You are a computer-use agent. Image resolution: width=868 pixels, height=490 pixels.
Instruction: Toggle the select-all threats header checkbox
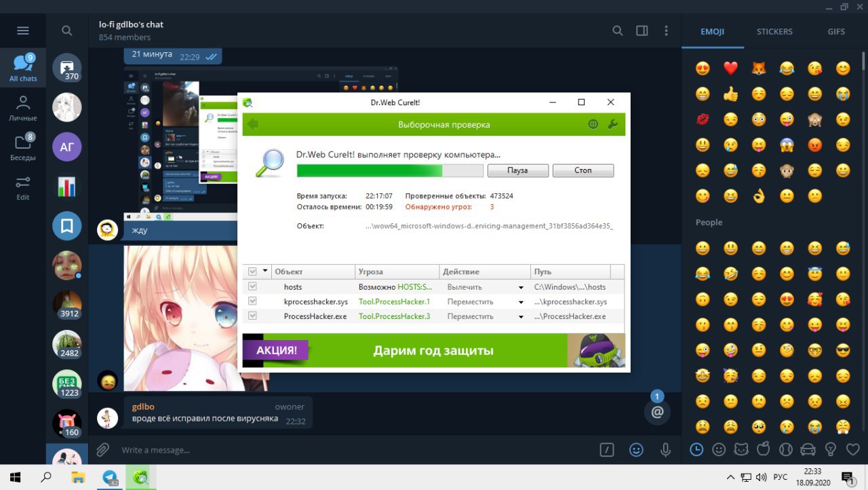click(x=253, y=271)
